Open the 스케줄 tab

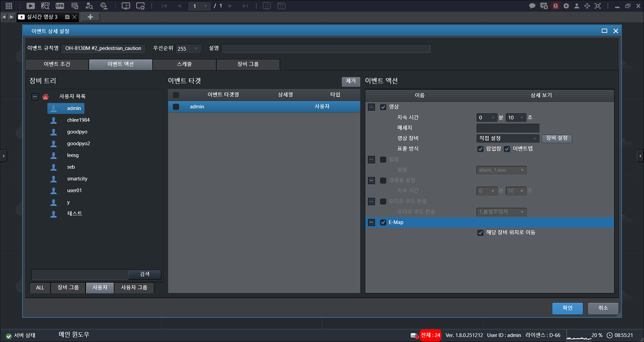(x=184, y=64)
